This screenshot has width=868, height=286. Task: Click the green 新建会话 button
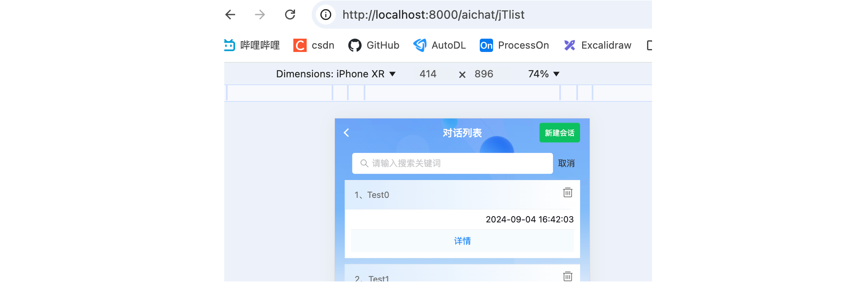click(x=559, y=133)
